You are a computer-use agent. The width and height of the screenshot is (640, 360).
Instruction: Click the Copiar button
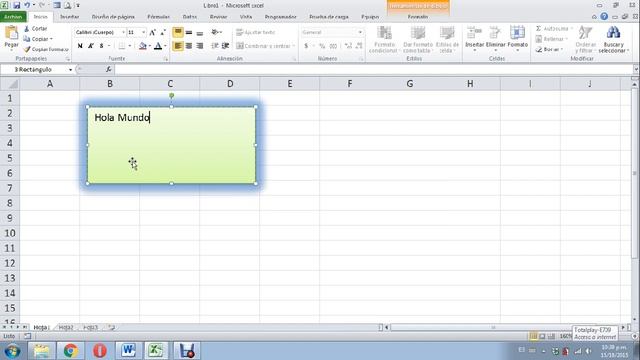point(38,39)
